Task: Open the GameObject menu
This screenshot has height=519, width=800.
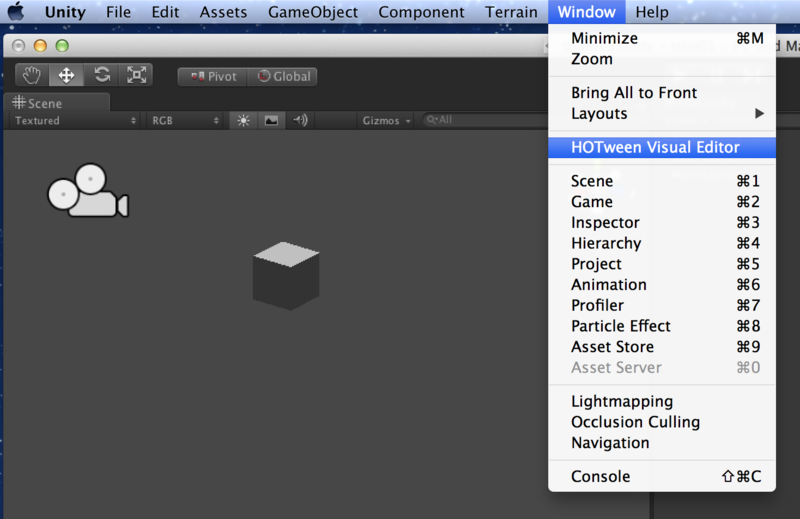Action: click(313, 12)
